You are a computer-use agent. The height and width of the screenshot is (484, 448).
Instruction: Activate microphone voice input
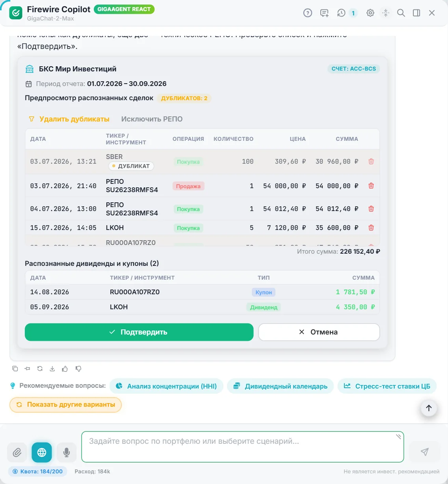[x=67, y=452]
